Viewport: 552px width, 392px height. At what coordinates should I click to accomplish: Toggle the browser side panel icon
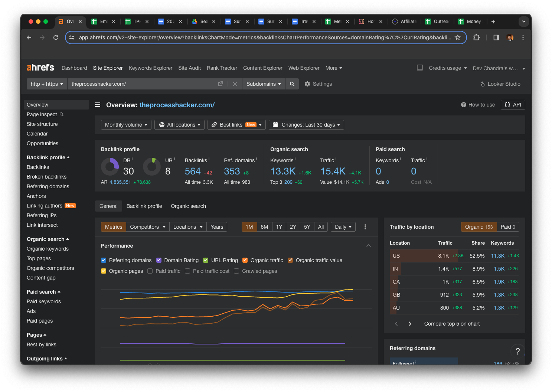(x=496, y=37)
